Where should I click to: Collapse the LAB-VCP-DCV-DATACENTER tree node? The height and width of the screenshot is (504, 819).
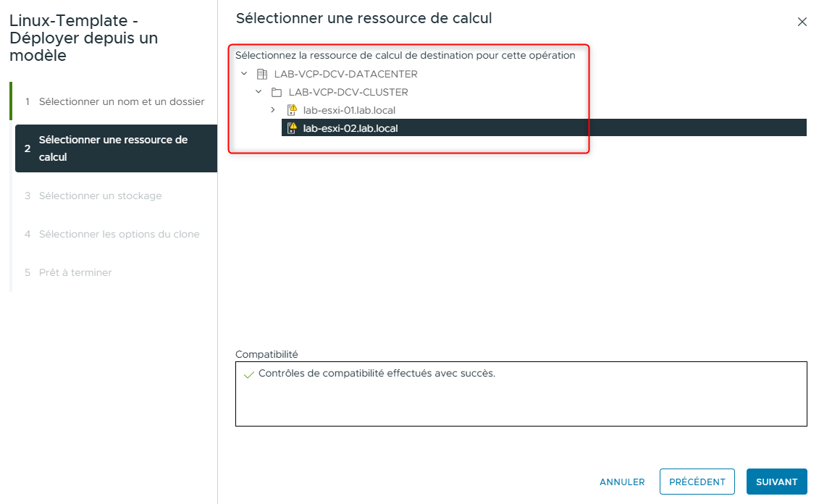pos(244,73)
